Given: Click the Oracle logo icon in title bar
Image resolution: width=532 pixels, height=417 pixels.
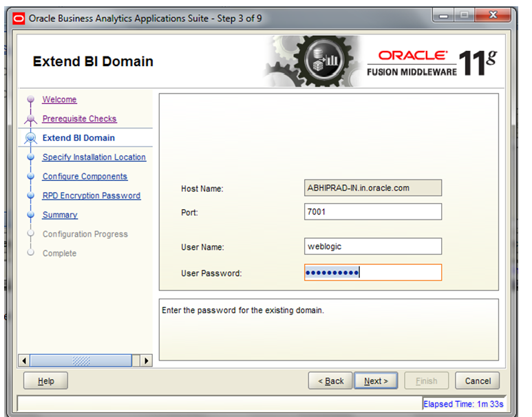Looking at the screenshot, I should point(19,19).
